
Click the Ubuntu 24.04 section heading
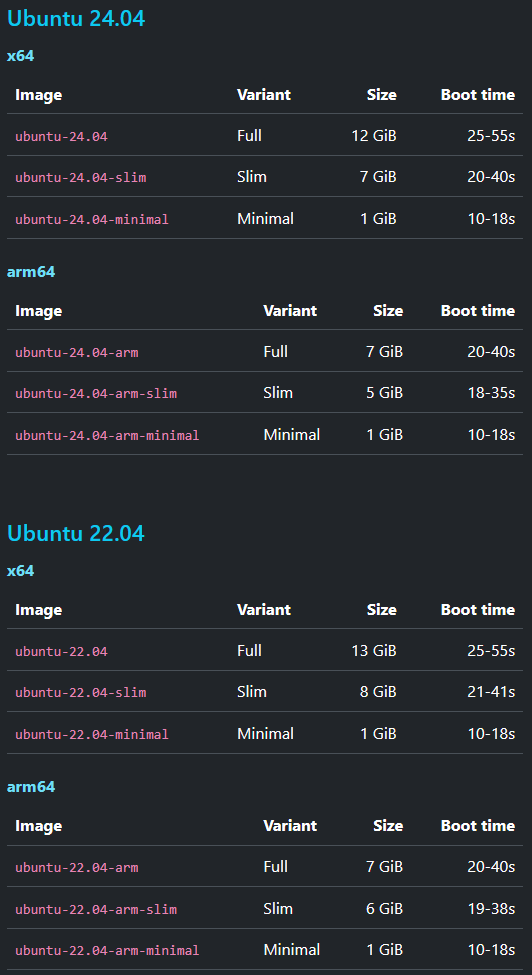[76, 18]
